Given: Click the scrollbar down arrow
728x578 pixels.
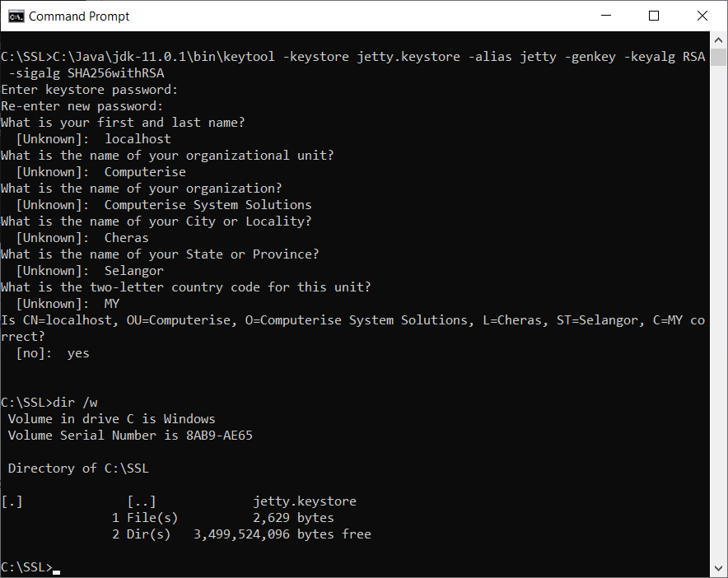Looking at the screenshot, I should [x=719, y=569].
